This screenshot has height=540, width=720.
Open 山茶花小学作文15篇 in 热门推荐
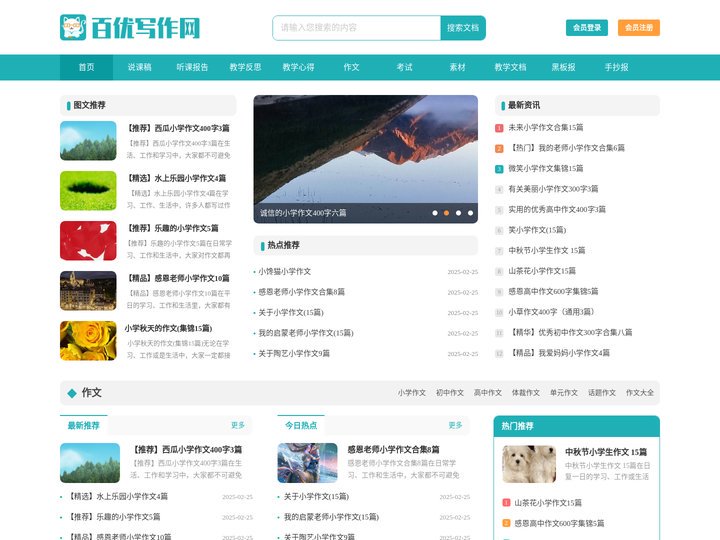coord(548,503)
